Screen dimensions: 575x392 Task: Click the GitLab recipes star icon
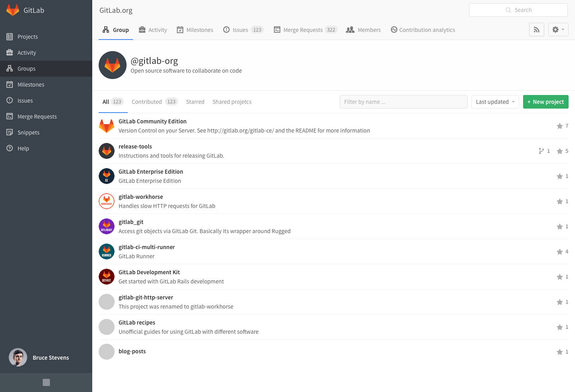pos(560,327)
